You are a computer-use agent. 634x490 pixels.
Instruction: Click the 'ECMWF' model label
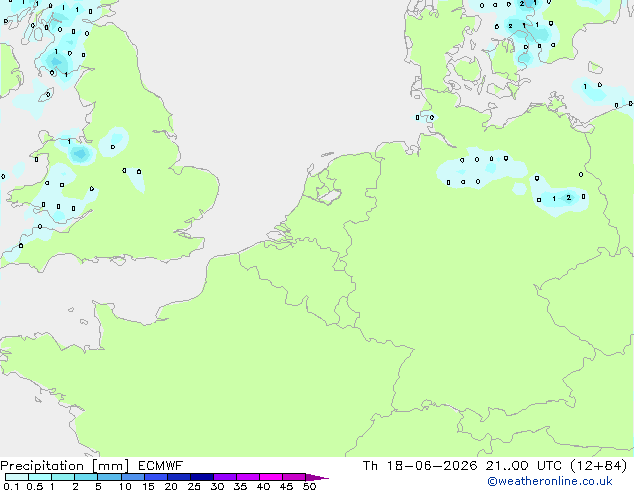tap(161, 466)
